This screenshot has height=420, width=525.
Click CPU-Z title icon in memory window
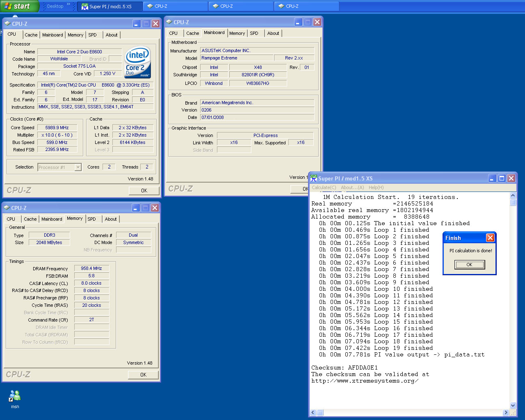[x=7, y=208]
